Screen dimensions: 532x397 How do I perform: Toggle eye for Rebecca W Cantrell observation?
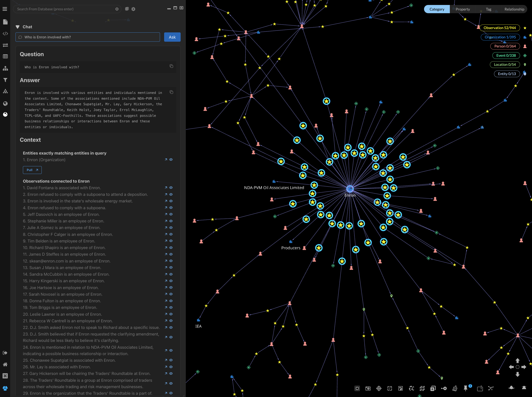[x=171, y=321]
